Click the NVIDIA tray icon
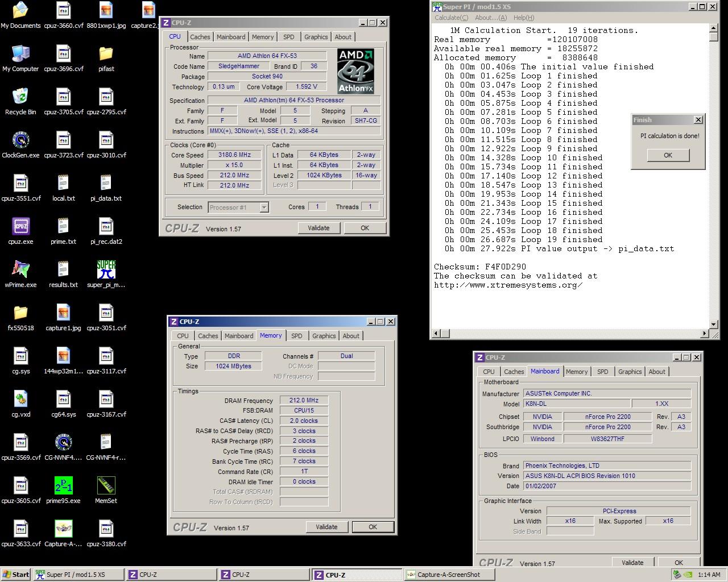The image size is (728, 582). coord(688,575)
